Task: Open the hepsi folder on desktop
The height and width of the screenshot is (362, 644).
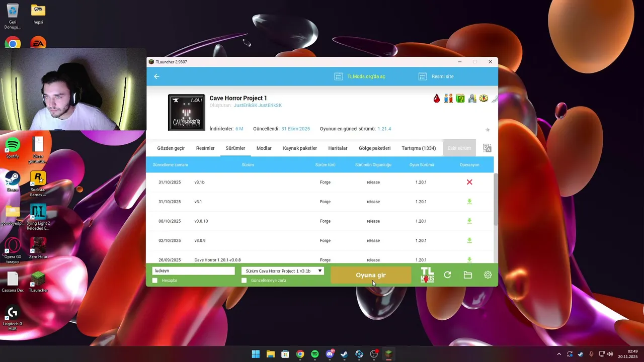Action: coord(38,14)
